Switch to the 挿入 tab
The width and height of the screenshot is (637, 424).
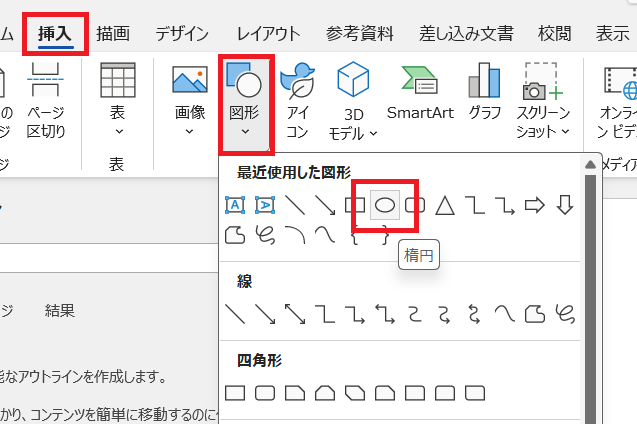tap(55, 33)
